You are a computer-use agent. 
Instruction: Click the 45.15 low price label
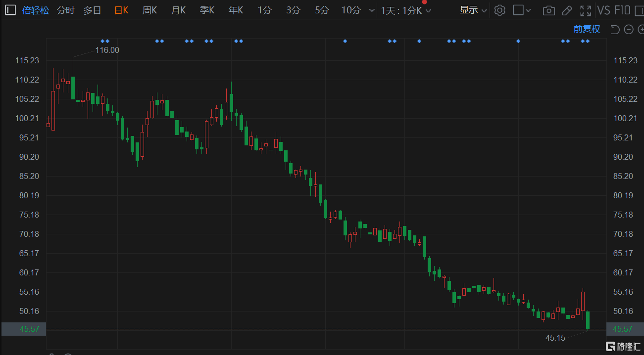(x=555, y=338)
